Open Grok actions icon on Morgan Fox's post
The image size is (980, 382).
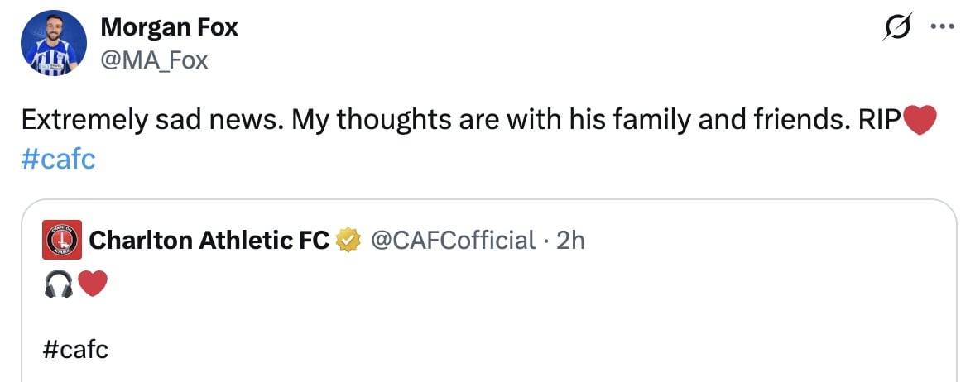pos(896,29)
